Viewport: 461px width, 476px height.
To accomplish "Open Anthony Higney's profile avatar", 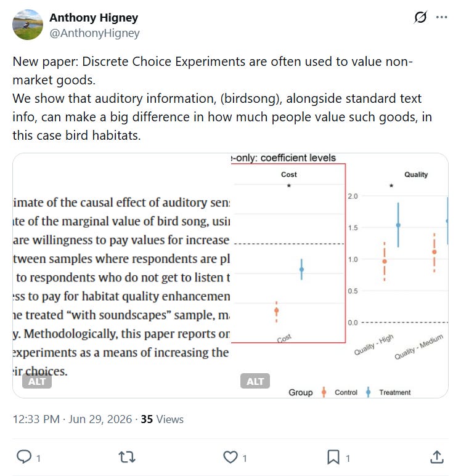I will click(28, 25).
